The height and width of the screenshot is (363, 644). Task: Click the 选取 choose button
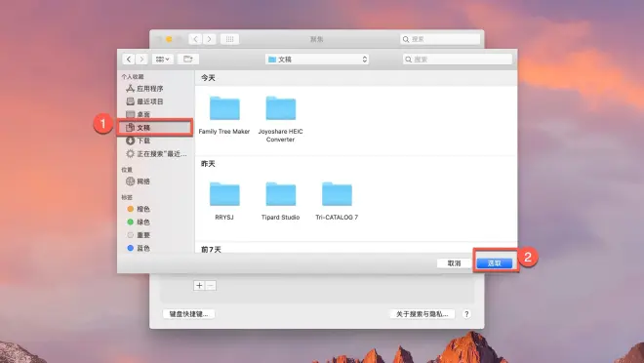(495, 263)
